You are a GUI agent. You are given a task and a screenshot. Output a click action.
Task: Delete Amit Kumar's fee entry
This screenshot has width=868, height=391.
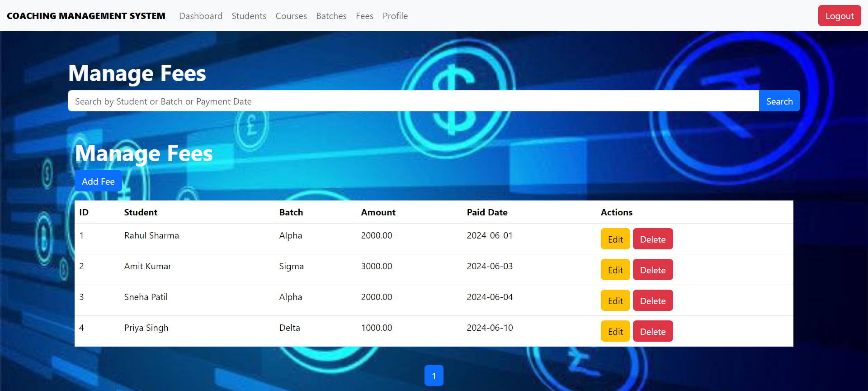click(x=653, y=270)
